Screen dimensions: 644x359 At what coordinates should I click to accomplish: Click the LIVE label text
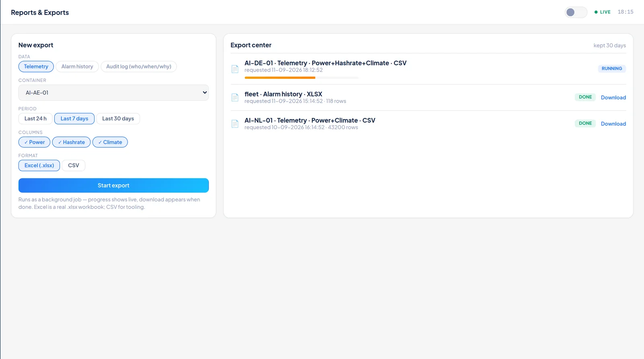coord(605,12)
